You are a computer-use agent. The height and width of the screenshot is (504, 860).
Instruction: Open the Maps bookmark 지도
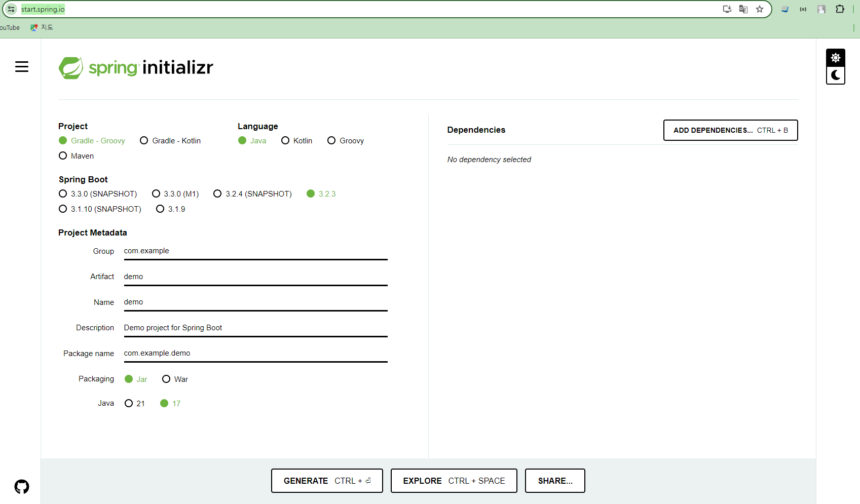(x=42, y=27)
